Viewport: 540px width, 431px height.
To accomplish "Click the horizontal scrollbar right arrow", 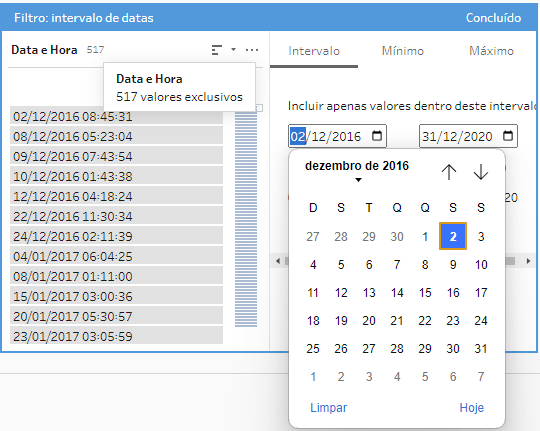I will pyautogui.click(x=528, y=261).
